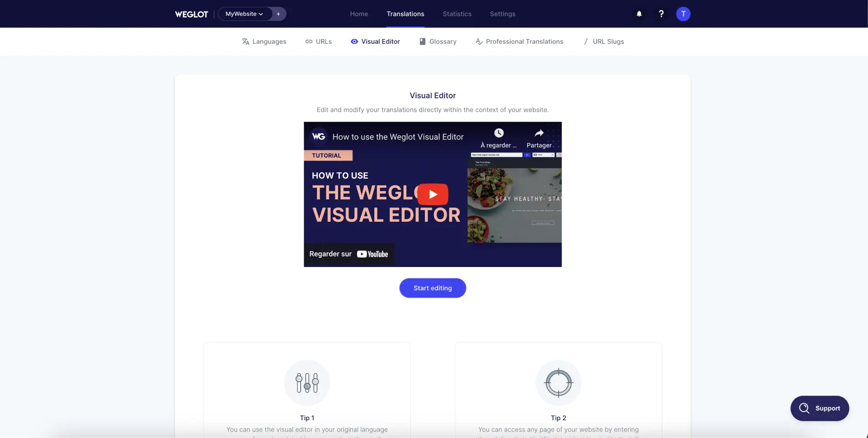Select the Visual Editor sub-tab
Image resolution: width=868 pixels, height=438 pixels.
tap(375, 42)
